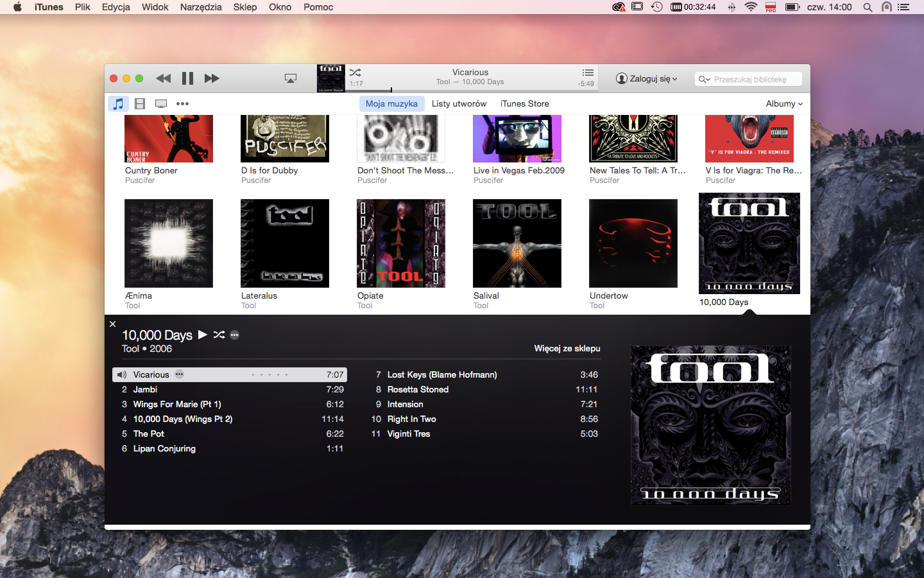Open the iTunes Store tab

[x=525, y=103]
